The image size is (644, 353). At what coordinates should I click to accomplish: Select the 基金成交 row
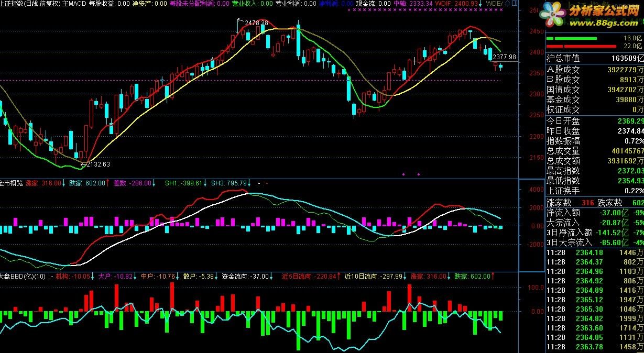tap(595, 100)
